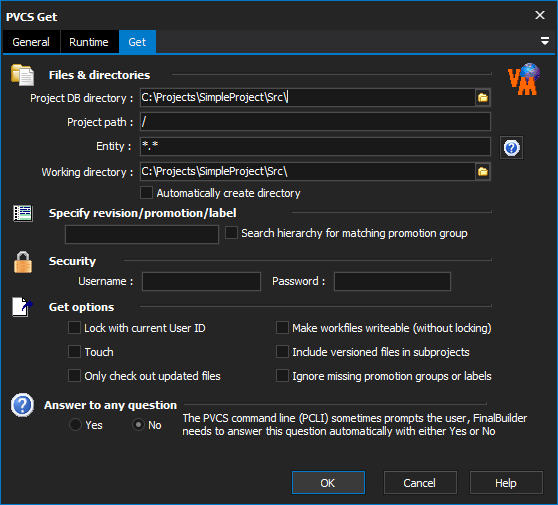Screen dimensions: 558x505
Task: Switch to the Runtime tab
Action: pos(89,42)
